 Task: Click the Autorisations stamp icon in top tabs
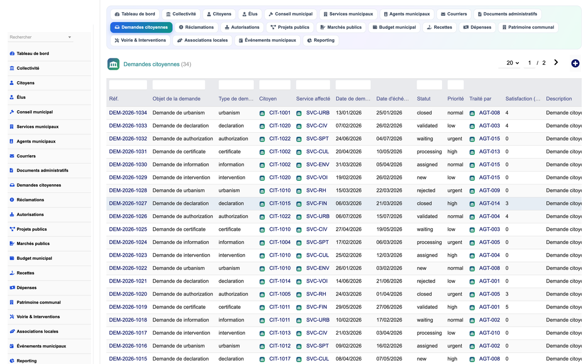tap(226, 27)
